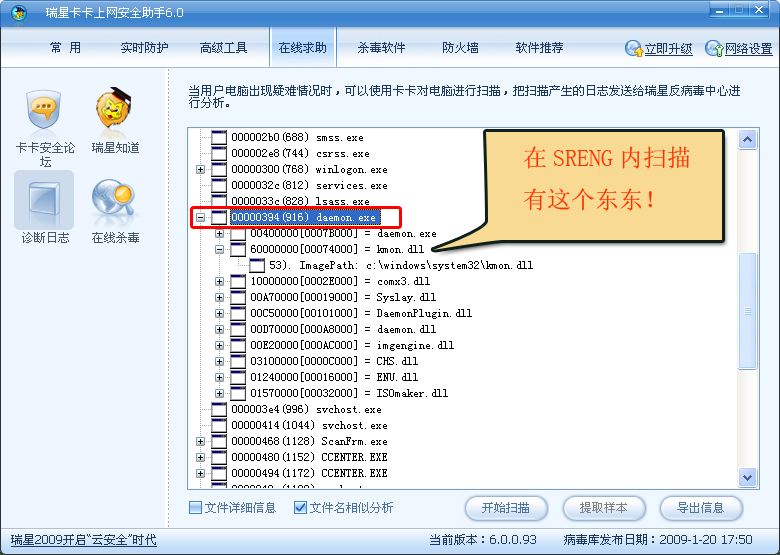Screen dimensions: 780x555
Task: Select the 在线求助 tab
Action: point(302,48)
